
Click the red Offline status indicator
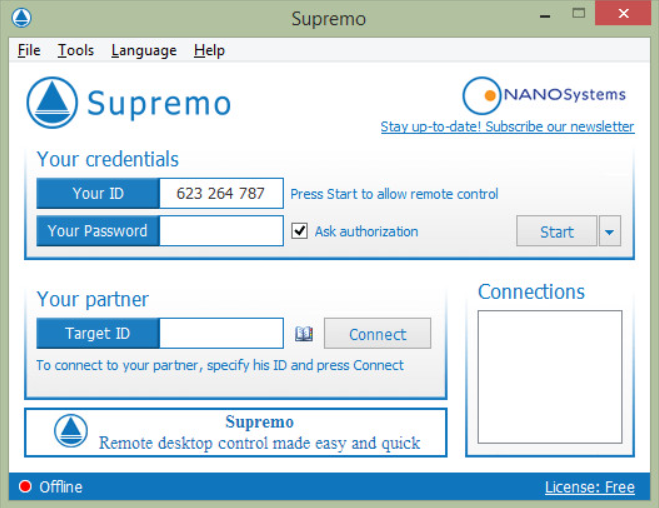[x=25, y=486]
